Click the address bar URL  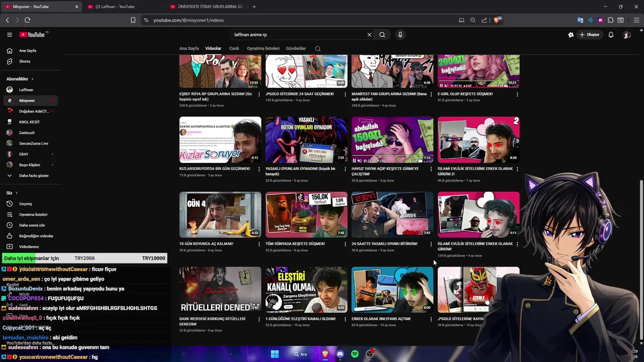(x=189, y=20)
